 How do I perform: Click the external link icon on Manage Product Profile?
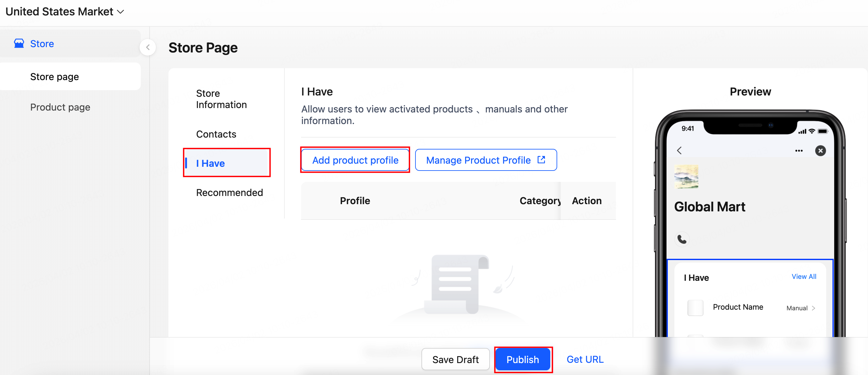(541, 160)
